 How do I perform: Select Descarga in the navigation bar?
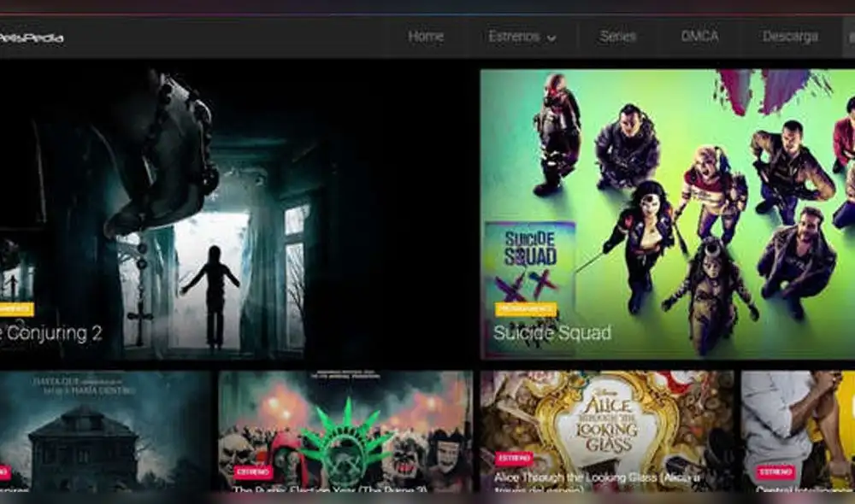(x=790, y=37)
